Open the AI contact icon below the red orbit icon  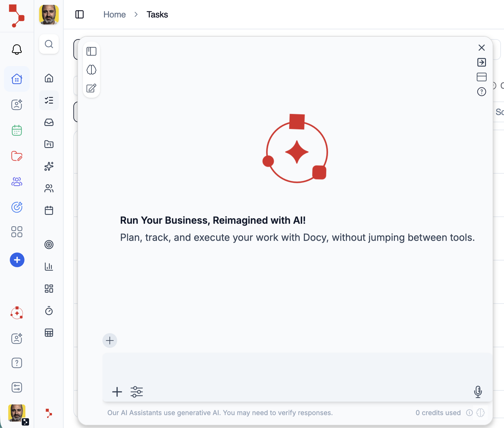point(17,338)
